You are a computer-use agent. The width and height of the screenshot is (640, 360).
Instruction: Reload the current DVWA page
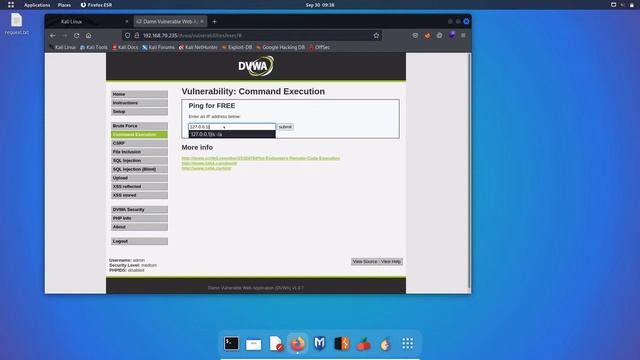click(76, 36)
